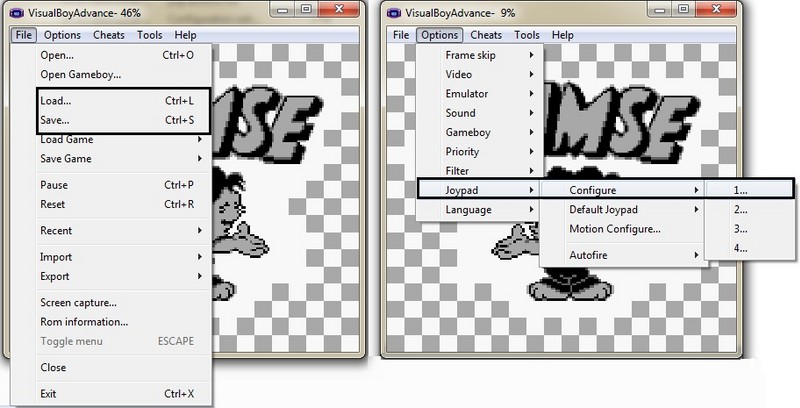Minimize the right VisualBoyAdvance window
The image size is (800, 408).
661,9
